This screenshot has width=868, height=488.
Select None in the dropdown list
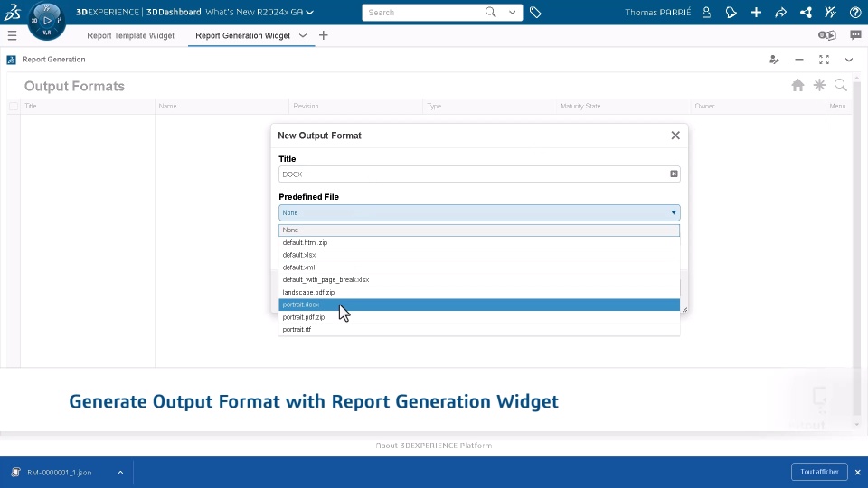[479, 230]
